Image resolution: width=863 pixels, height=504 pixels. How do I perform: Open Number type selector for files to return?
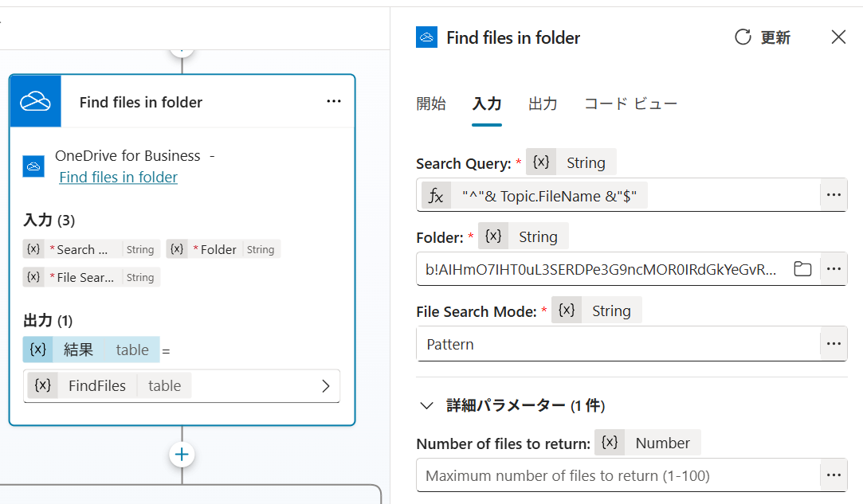click(662, 443)
